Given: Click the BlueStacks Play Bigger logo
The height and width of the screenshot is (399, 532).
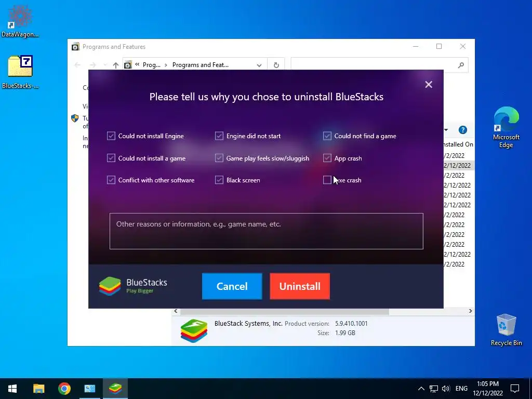Looking at the screenshot, I should point(133,286).
